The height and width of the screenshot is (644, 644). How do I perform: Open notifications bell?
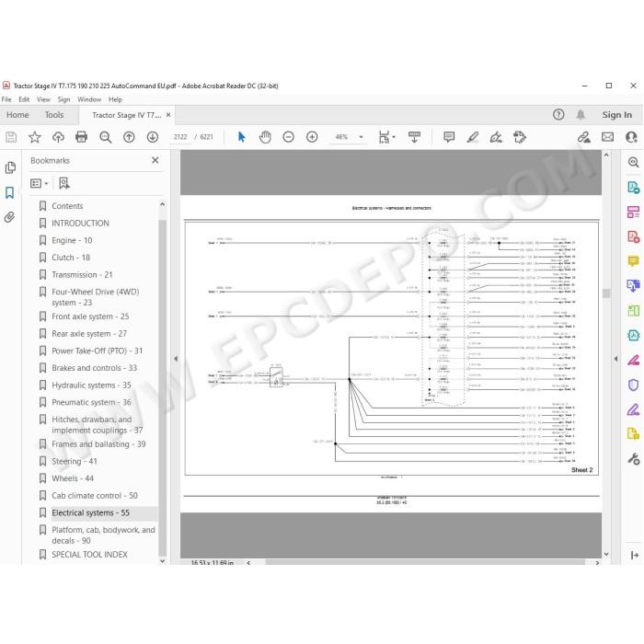click(581, 115)
